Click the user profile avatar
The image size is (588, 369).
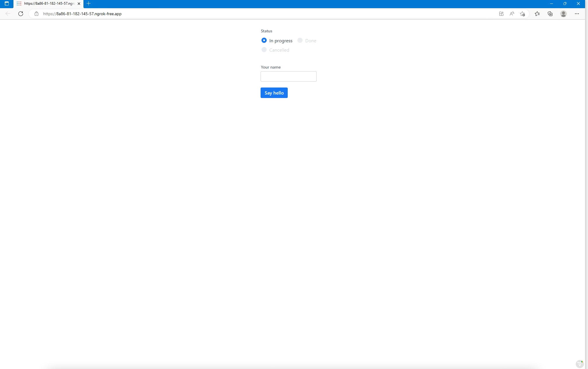563,14
